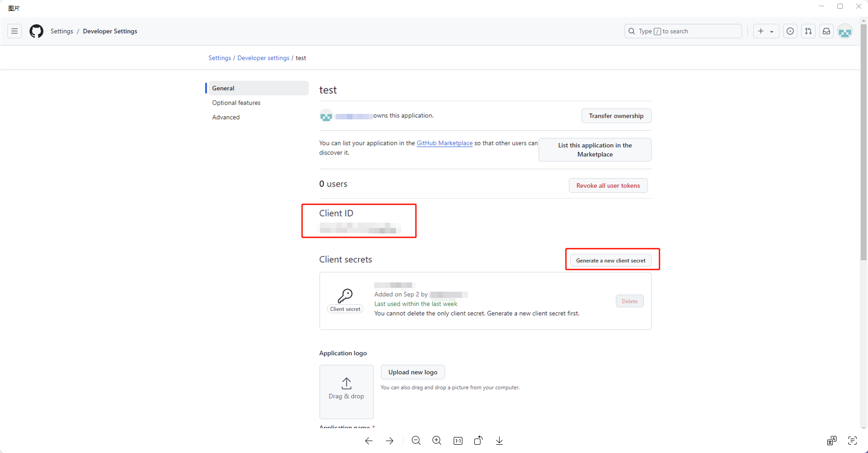This screenshot has height=453, width=868.
Task: Click Generate a new client secret
Action: coord(611,261)
